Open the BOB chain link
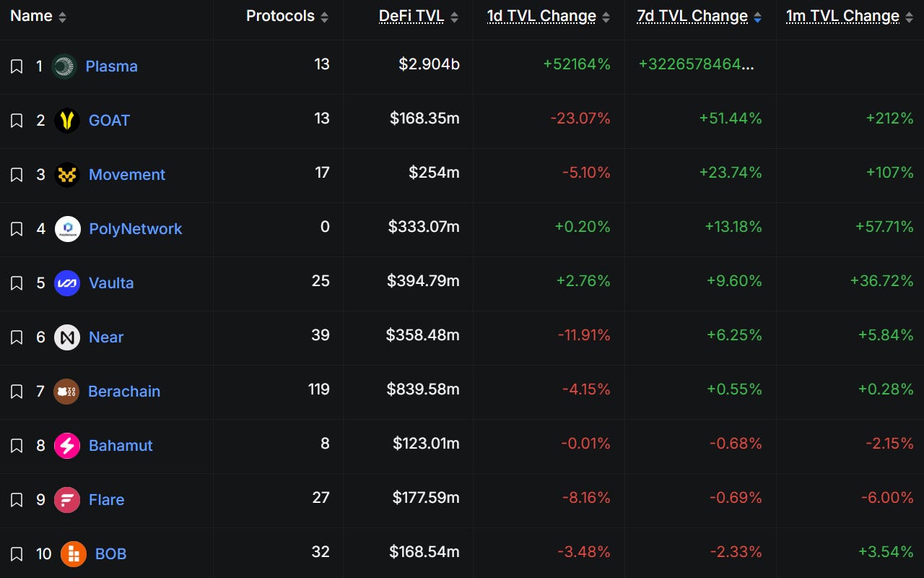The image size is (924, 578). [x=110, y=554]
